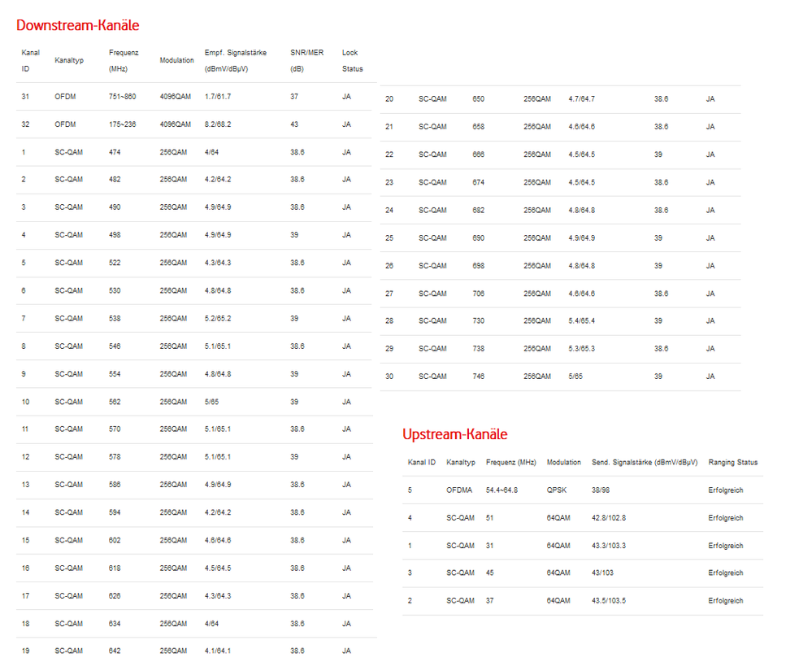The width and height of the screenshot is (812, 662).
Task: Click frequency 578 in channel 12 row
Action: pos(115,457)
